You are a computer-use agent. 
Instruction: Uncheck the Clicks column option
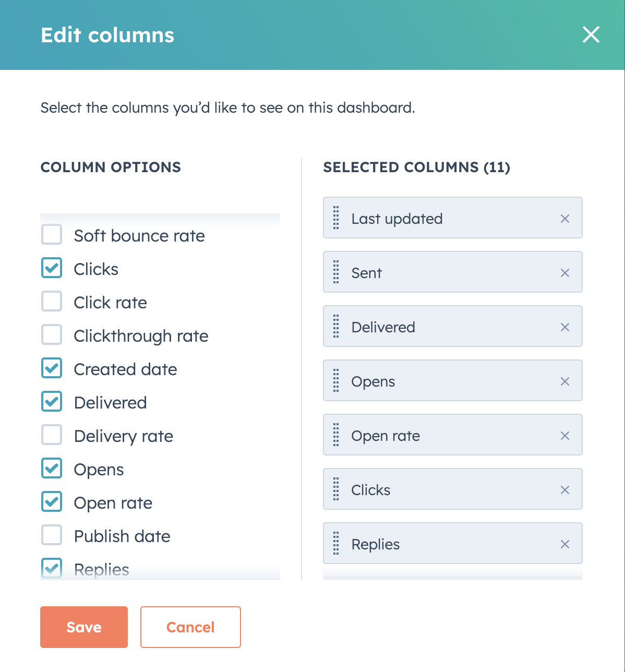tap(52, 268)
